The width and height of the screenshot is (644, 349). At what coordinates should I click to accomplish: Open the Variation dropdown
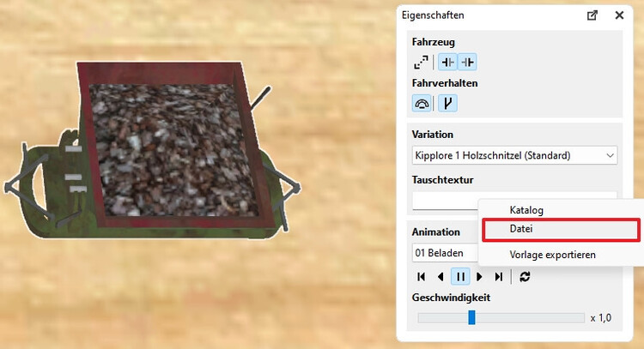coord(514,155)
